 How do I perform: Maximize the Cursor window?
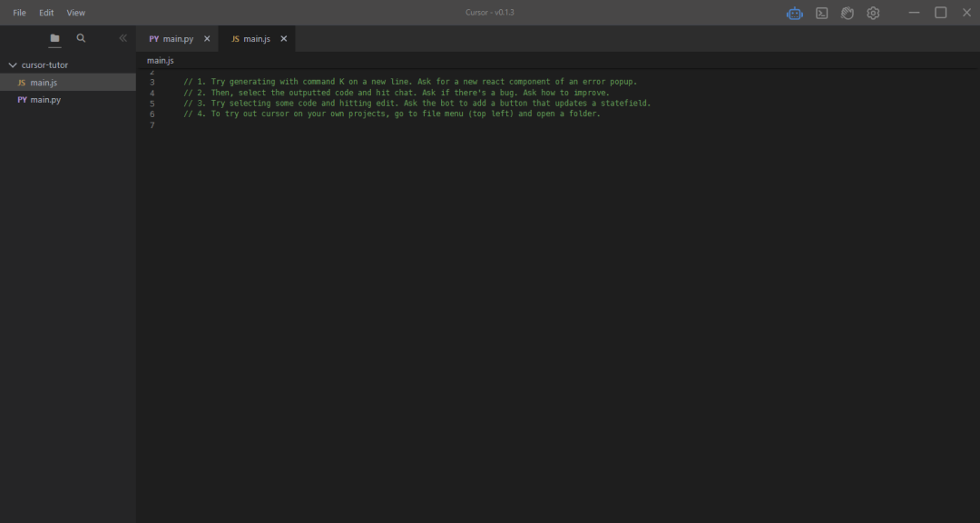(x=941, y=13)
